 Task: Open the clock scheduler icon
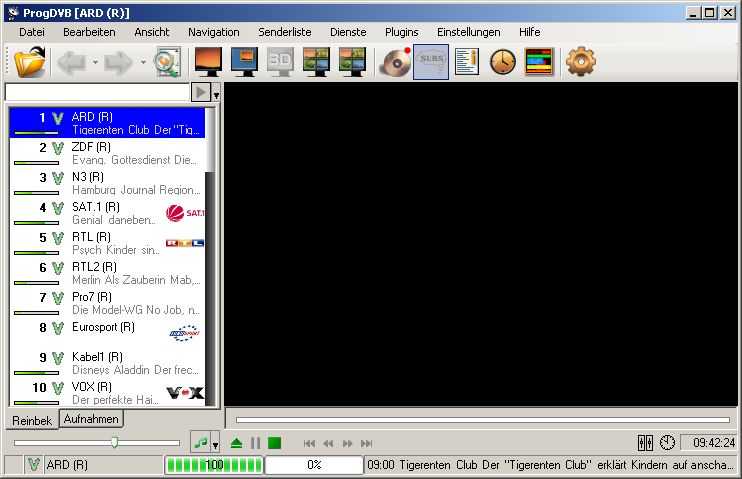[x=502, y=62]
